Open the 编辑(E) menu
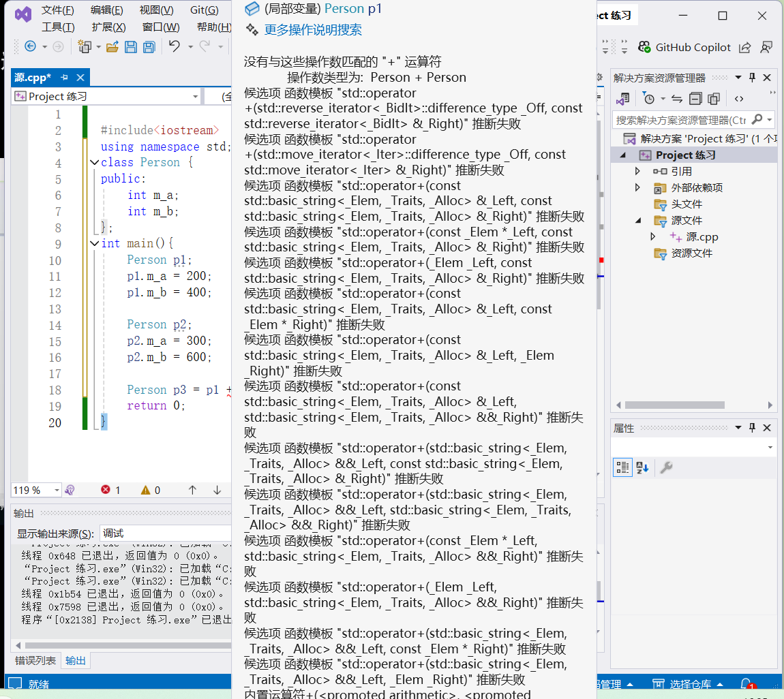The width and height of the screenshot is (784, 699). point(106,10)
